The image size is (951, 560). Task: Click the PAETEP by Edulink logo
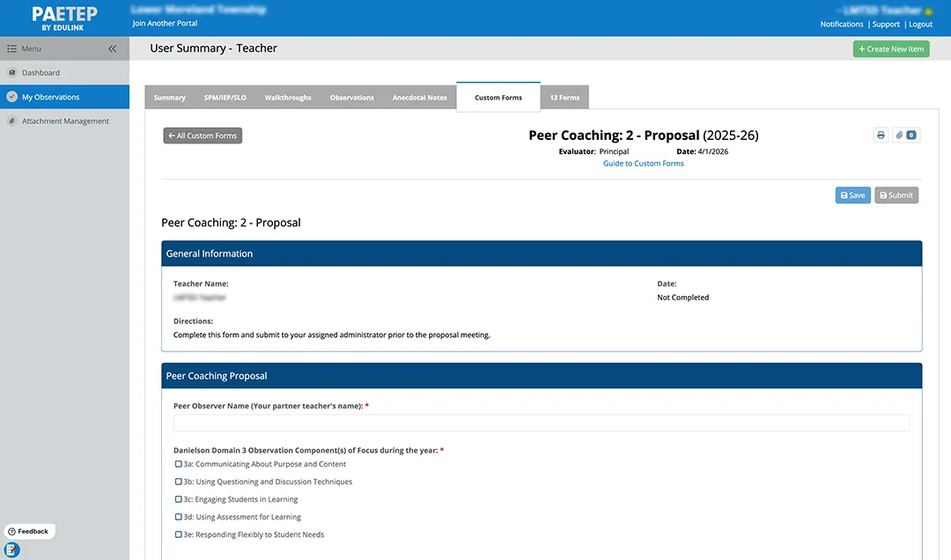coord(64,18)
